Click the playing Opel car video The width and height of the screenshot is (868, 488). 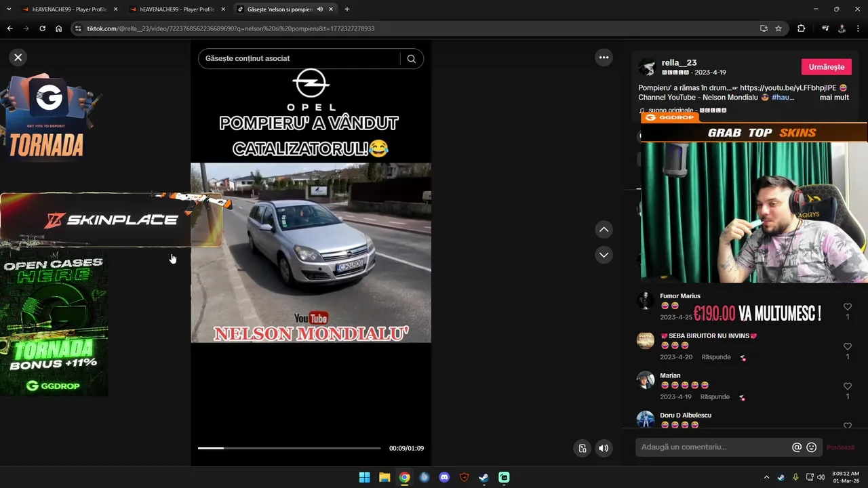coord(311,252)
